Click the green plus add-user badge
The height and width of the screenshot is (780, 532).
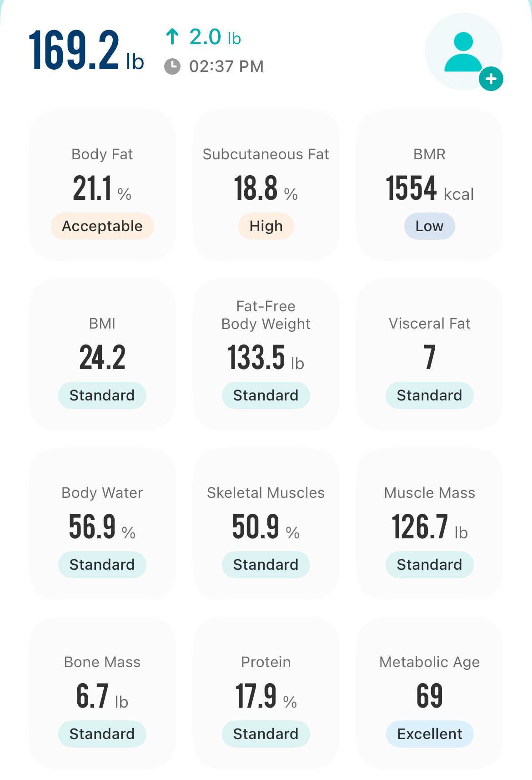(491, 79)
